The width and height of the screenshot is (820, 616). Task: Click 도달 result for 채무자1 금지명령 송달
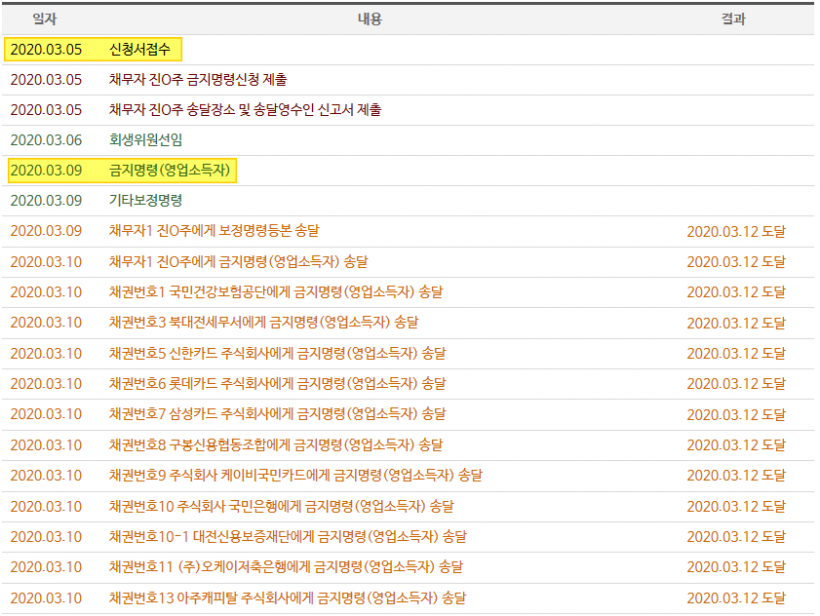tap(736, 261)
